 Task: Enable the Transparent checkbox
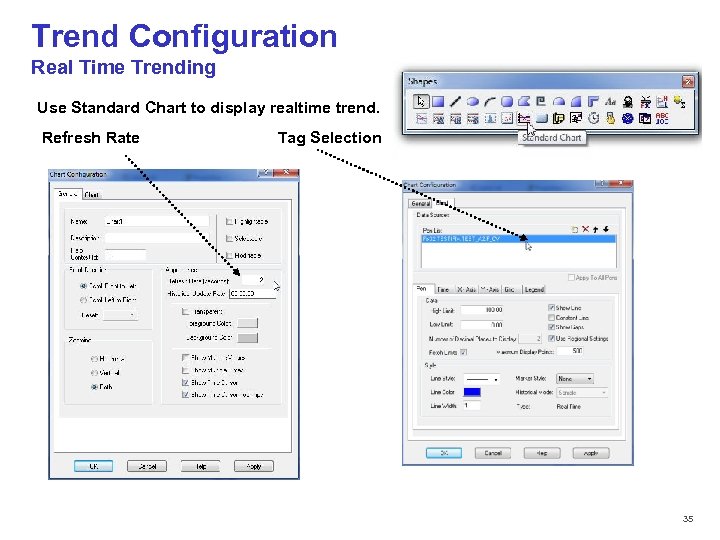186,311
